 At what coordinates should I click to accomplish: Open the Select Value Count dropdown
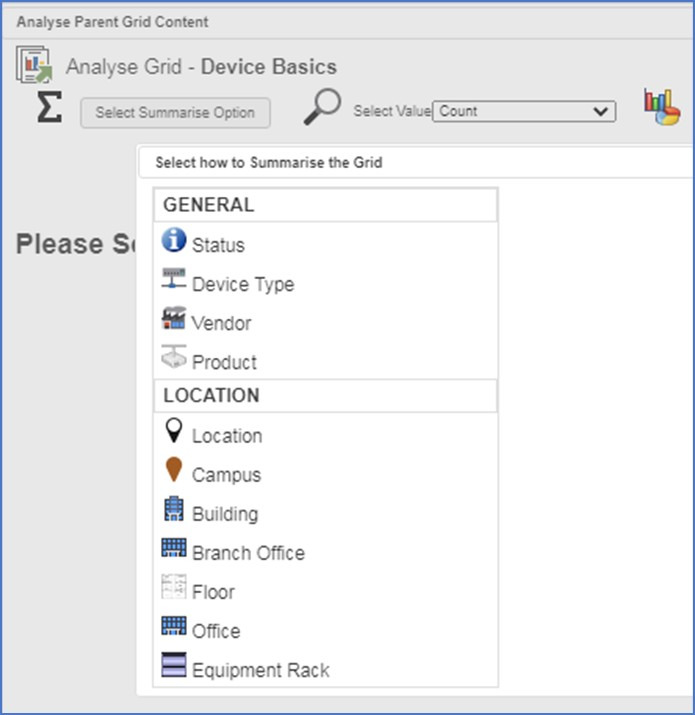[524, 111]
